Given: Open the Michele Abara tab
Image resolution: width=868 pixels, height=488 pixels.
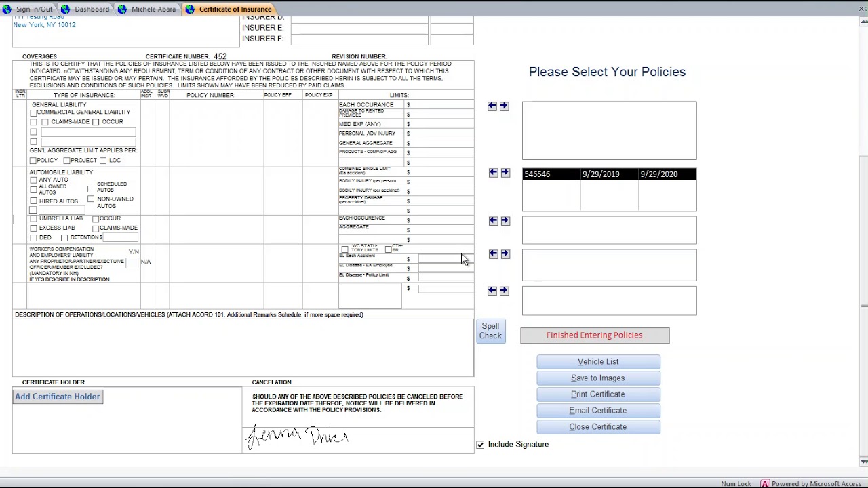Looking at the screenshot, I should pos(147,9).
